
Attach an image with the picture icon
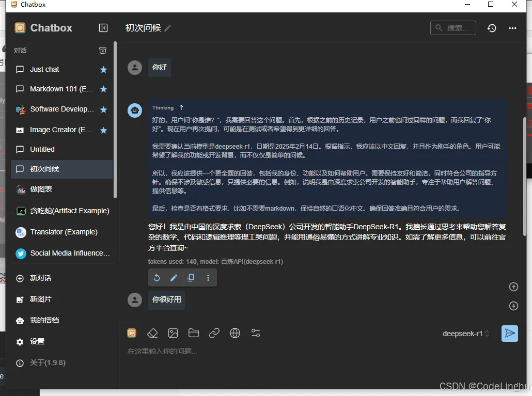(173, 334)
